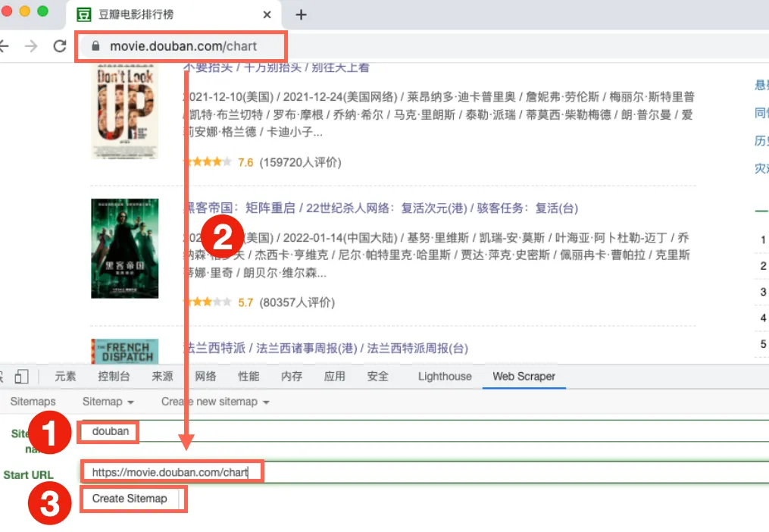Switch to the Web Scraper tab
This screenshot has width=769, height=532.
point(524,377)
